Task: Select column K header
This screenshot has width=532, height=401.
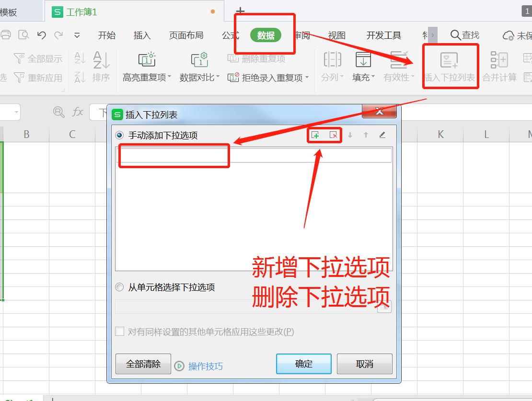Action: coord(440,134)
